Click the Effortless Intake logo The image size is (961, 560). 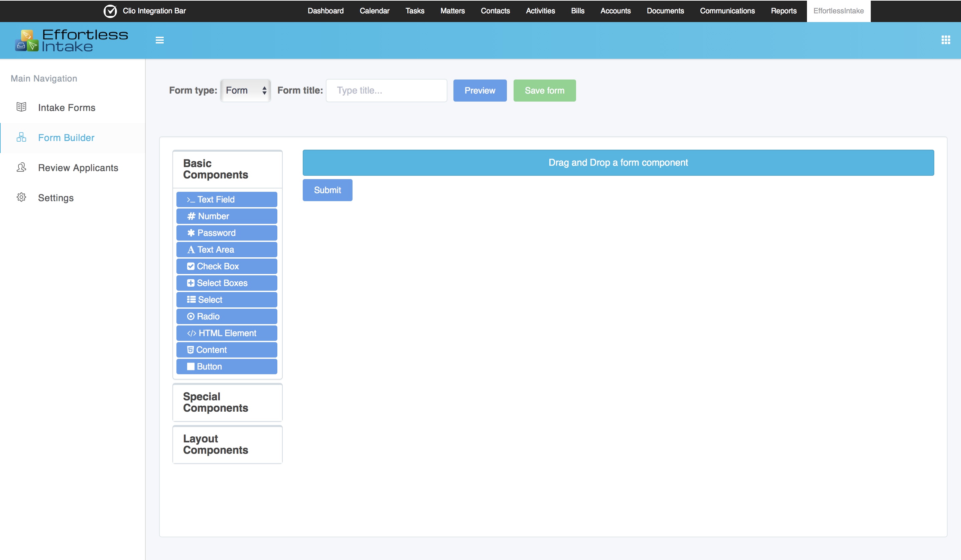click(x=71, y=40)
